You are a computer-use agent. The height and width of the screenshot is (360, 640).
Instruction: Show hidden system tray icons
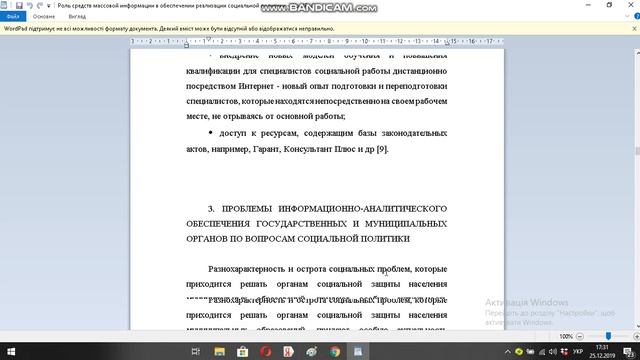508,351
